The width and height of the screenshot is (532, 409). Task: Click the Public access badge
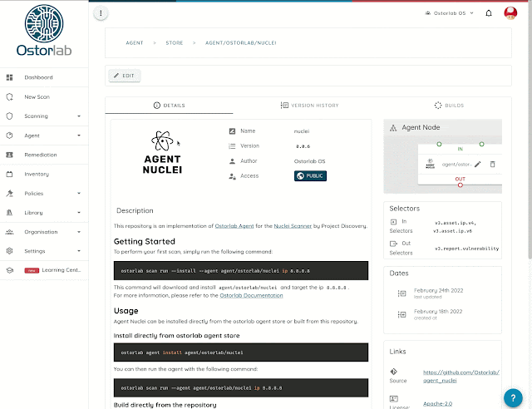[310, 175]
